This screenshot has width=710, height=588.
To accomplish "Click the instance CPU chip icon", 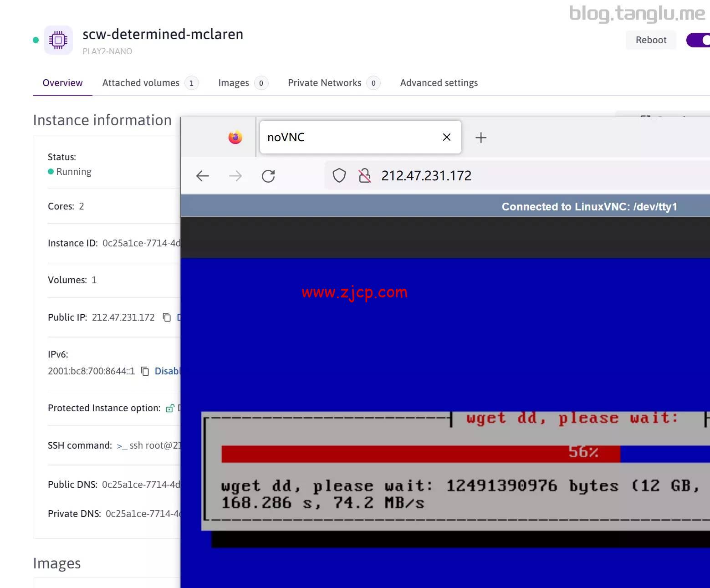I will coord(58,40).
